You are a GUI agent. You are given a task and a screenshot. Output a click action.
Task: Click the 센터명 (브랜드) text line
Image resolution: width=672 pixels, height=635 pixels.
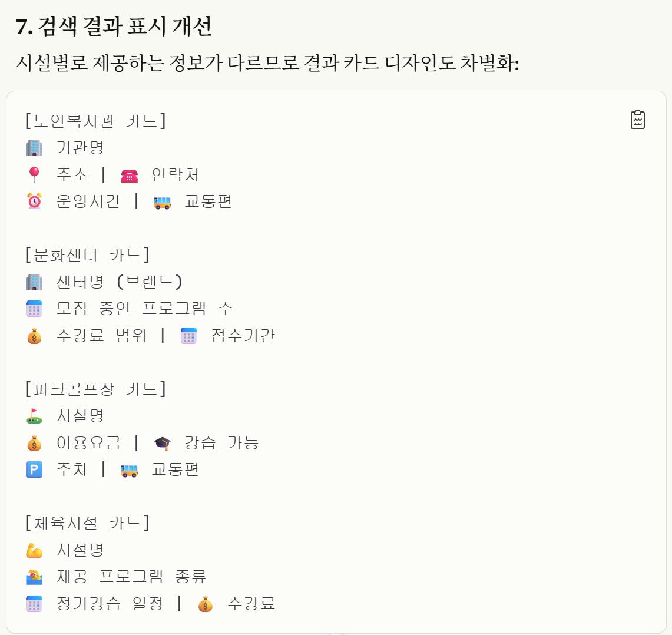(x=120, y=282)
